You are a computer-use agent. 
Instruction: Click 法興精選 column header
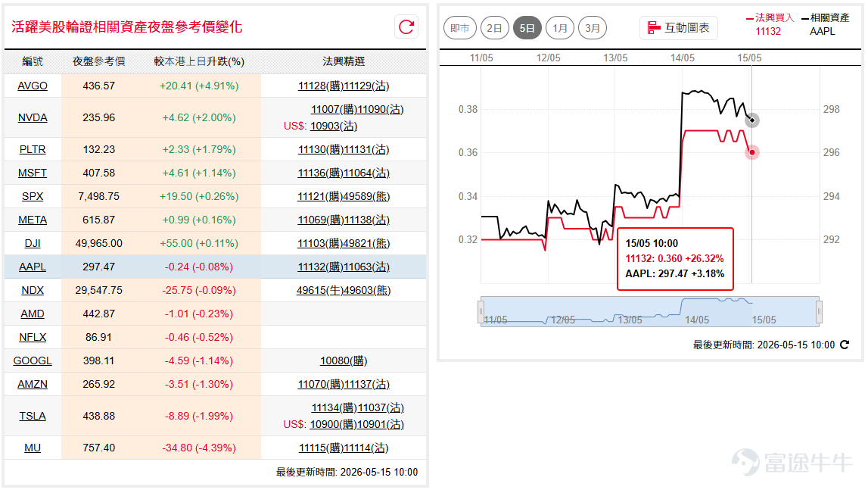click(344, 61)
